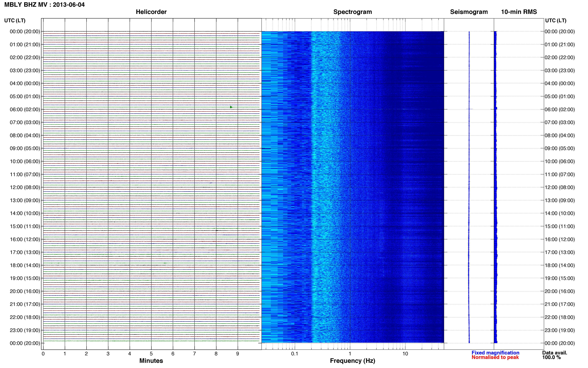Select the Frequency (Hz) axis title
Screen dimensions: 588x368
tap(352, 361)
